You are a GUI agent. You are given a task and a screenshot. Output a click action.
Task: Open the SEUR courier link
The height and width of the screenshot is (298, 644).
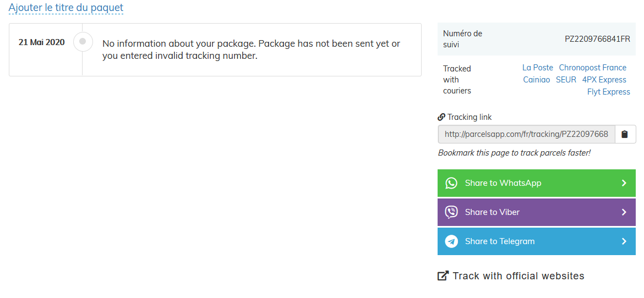click(x=566, y=80)
